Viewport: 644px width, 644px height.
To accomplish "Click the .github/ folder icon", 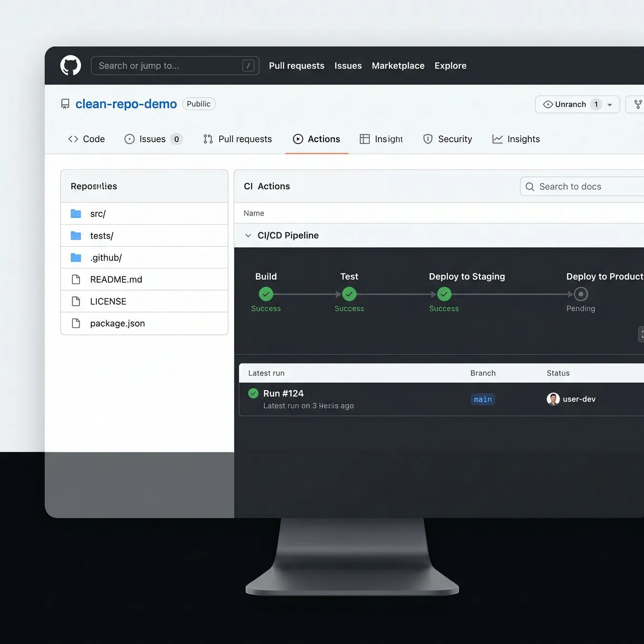I will pyautogui.click(x=76, y=257).
